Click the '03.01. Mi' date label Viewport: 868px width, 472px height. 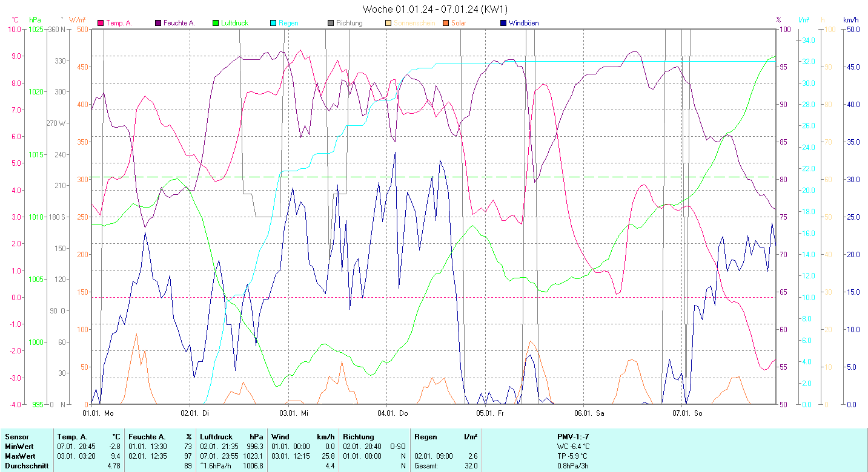pyautogui.click(x=294, y=413)
